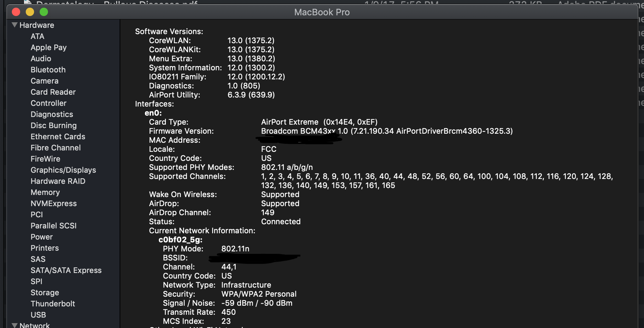Screen dimensions: 644x328
Task: Click the Channel value 44,1
Action: click(x=229, y=267)
